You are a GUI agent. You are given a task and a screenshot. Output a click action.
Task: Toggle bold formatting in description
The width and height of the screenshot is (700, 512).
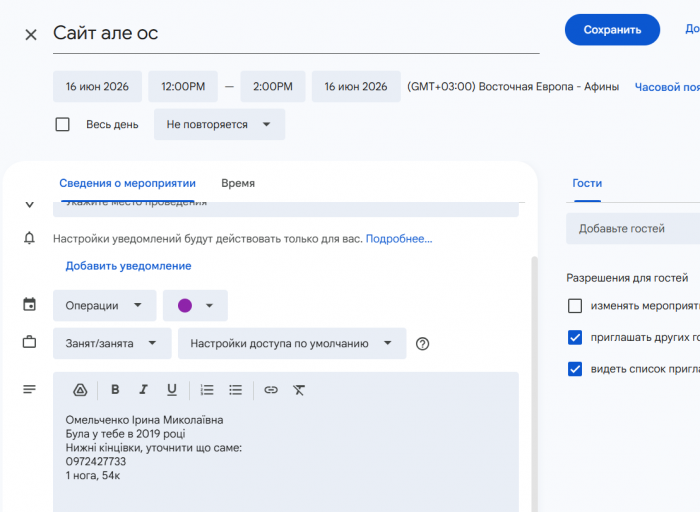[x=115, y=390]
